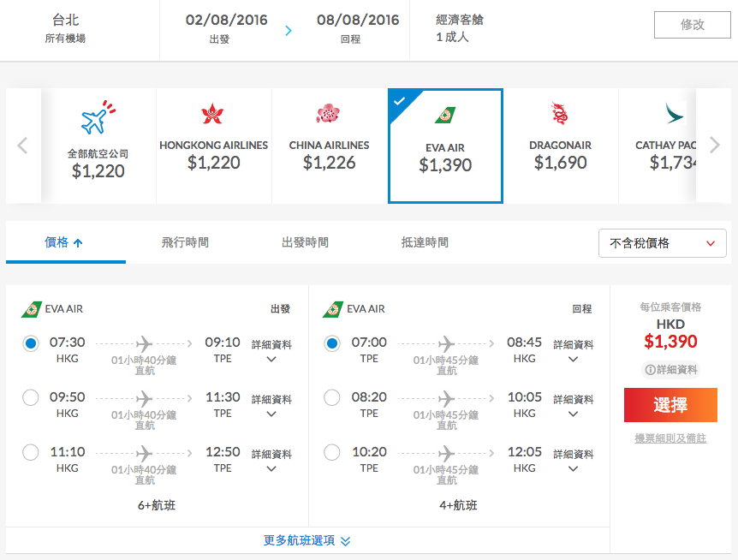Sort results by 飛行時間 flight duration
Screen dimensions: 738x560
(185, 242)
